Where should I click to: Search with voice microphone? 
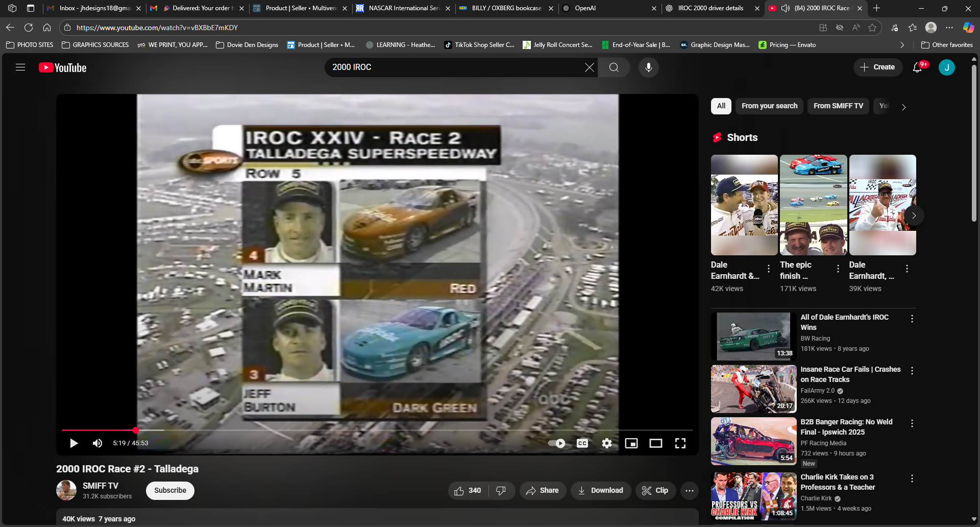648,67
